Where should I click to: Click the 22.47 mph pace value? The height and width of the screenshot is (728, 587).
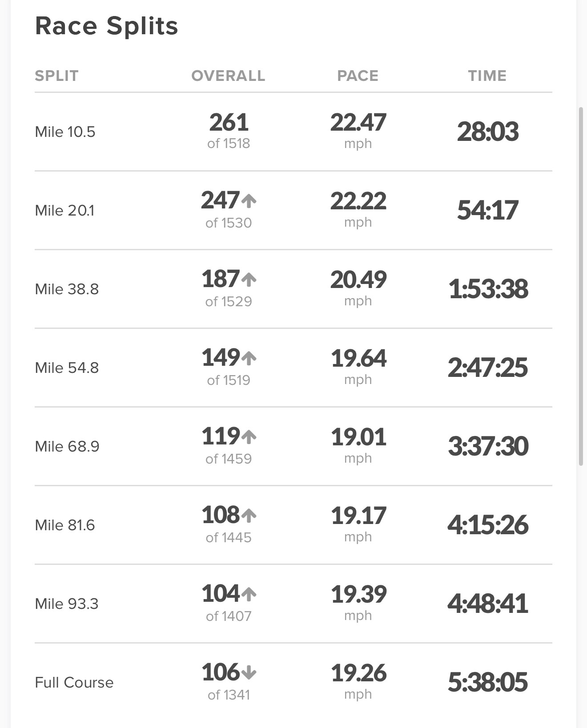pos(358,123)
